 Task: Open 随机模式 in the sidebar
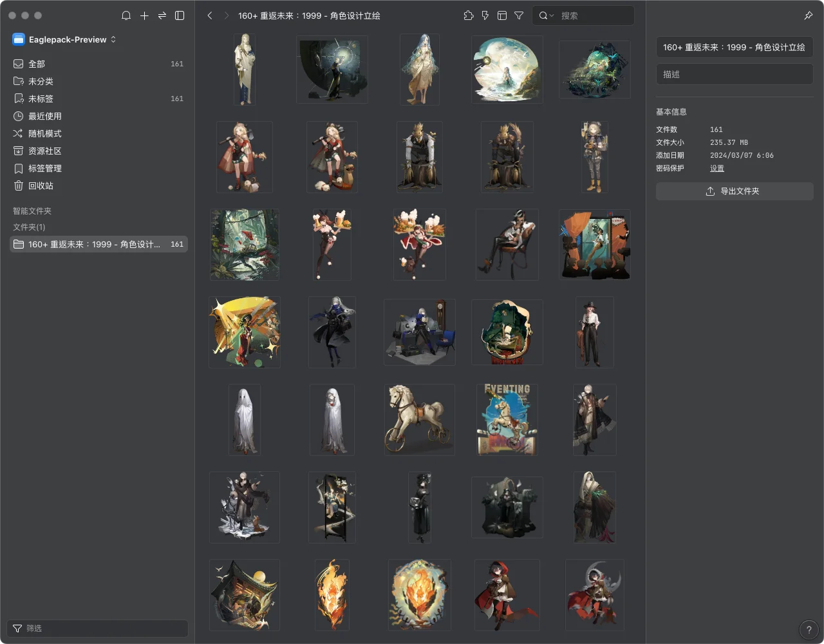(x=98, y=133)
